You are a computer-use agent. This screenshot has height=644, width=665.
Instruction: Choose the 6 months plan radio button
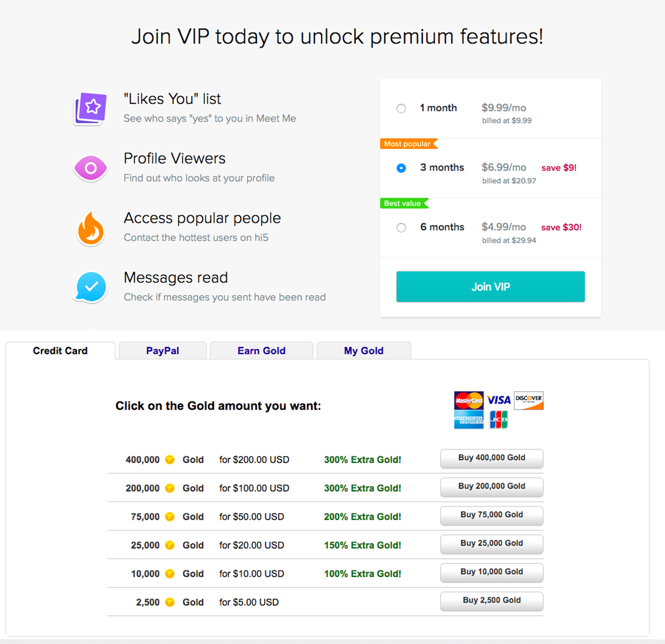pos(401,228)
